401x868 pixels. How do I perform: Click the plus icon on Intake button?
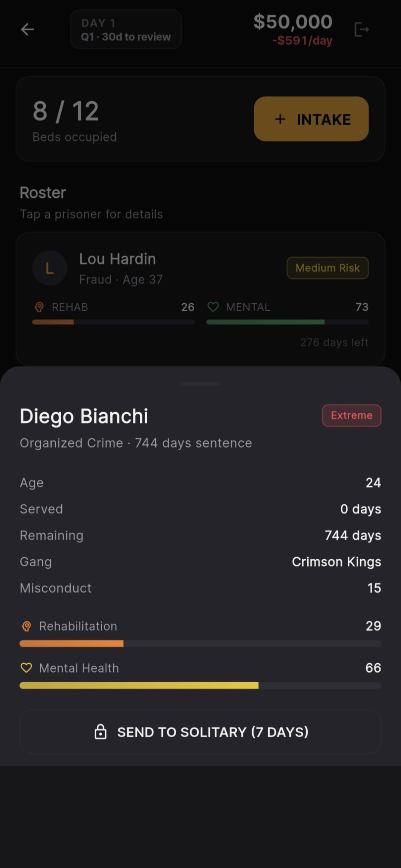coord(280,119)
